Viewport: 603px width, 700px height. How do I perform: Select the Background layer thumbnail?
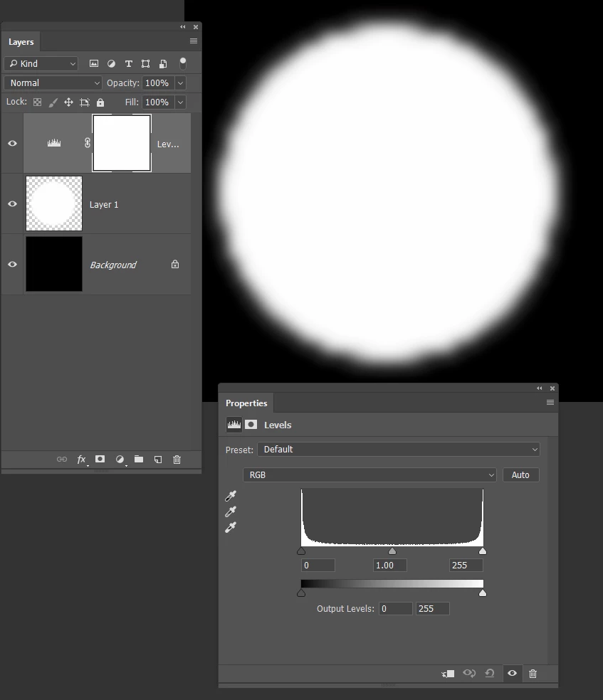click(x=54, y=264)
